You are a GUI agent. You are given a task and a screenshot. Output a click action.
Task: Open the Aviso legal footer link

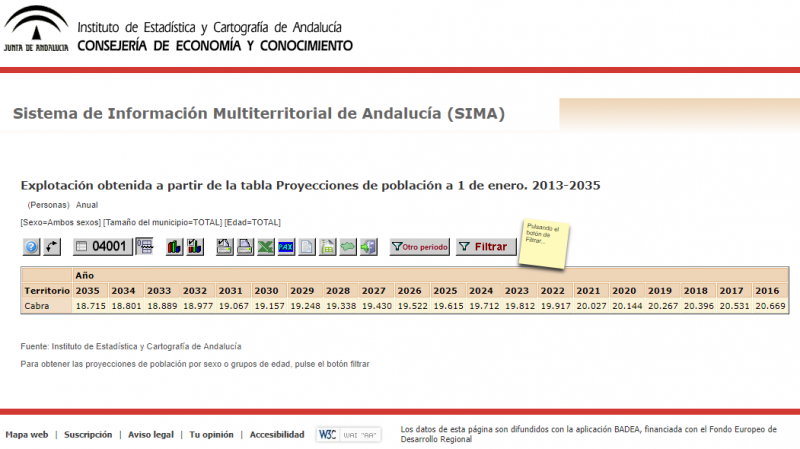tap(151, 435)
